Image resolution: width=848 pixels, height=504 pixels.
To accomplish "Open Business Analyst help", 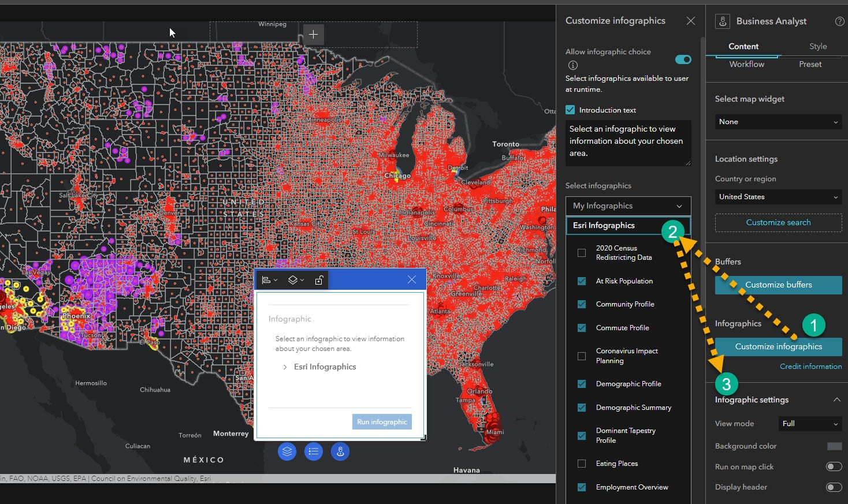I will tap(840, 21).
